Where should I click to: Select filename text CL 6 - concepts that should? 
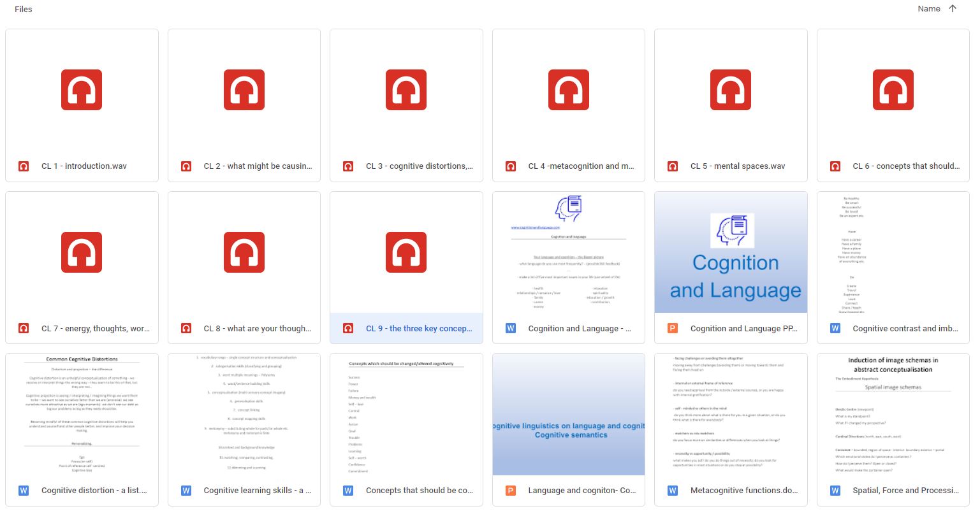[x=906, y=166]
